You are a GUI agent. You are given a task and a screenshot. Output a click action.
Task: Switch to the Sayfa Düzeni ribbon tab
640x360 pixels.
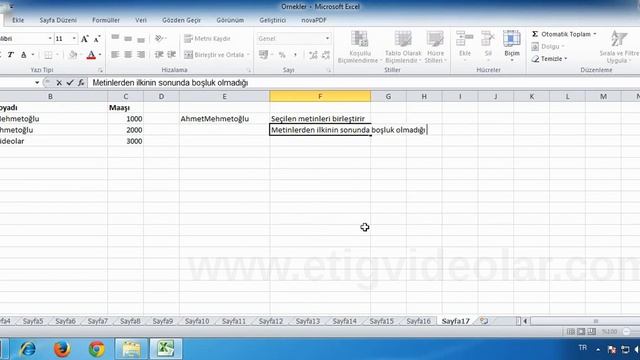click(58, 20)
